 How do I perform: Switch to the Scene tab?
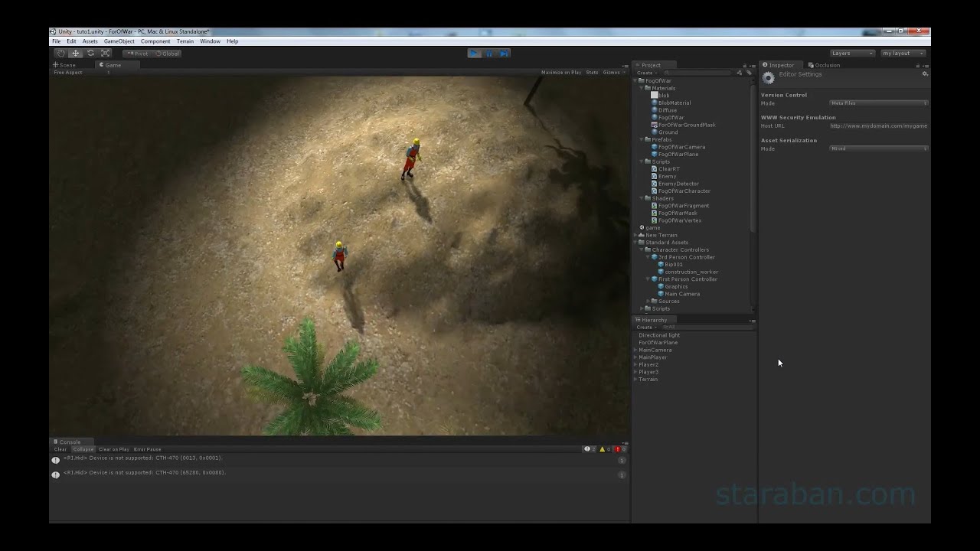coord(64,65)
